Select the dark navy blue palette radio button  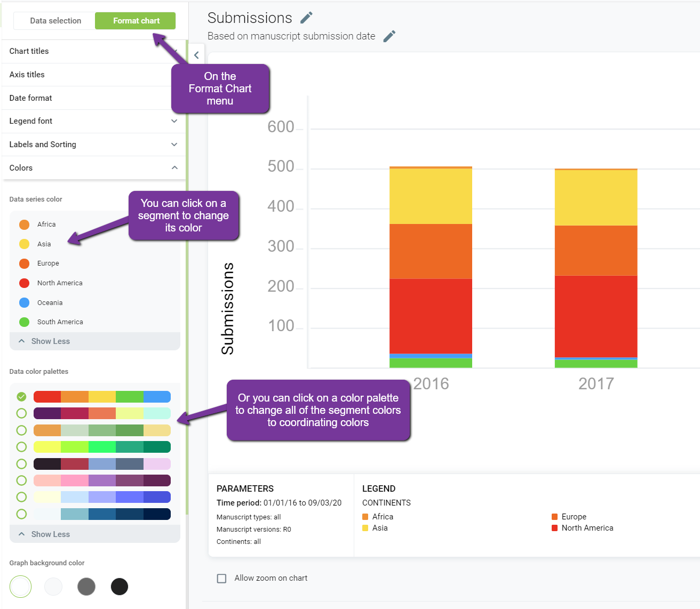[x=21, y=514]
